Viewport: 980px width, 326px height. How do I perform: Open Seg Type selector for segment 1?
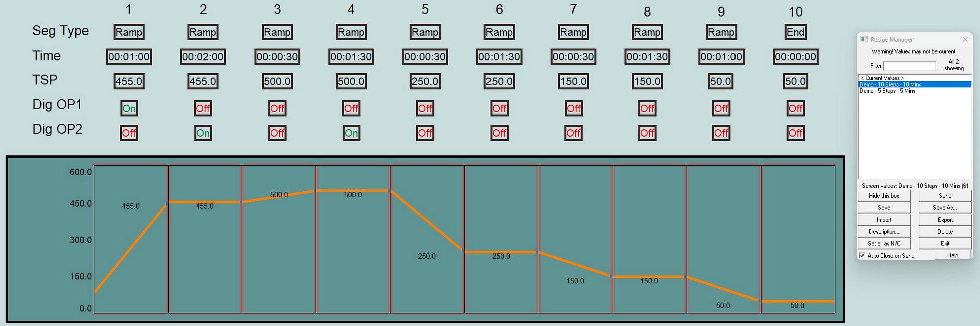[129, 32]
